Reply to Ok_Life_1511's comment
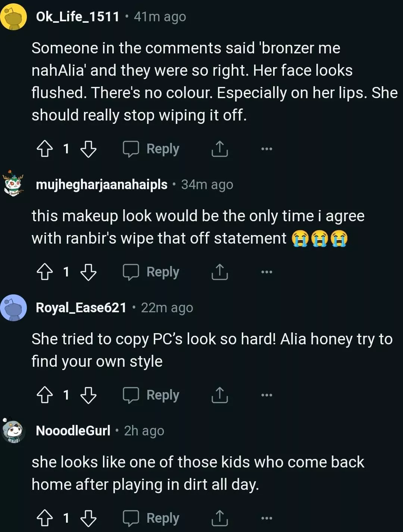 pos(151,149)
